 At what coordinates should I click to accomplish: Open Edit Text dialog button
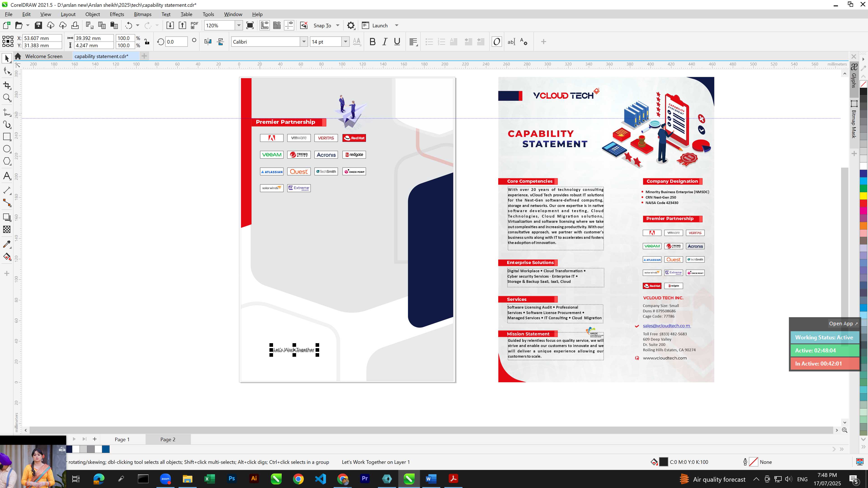coord(511,42)
